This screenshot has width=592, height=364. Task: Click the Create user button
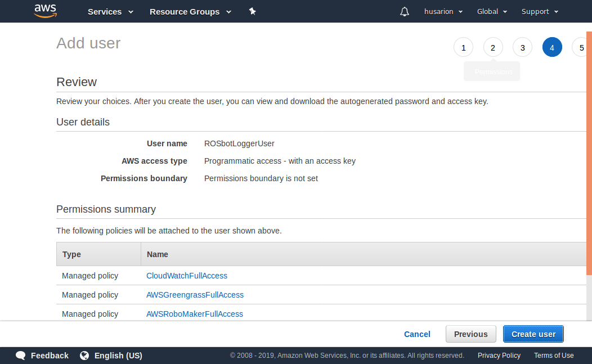[533, 334]
